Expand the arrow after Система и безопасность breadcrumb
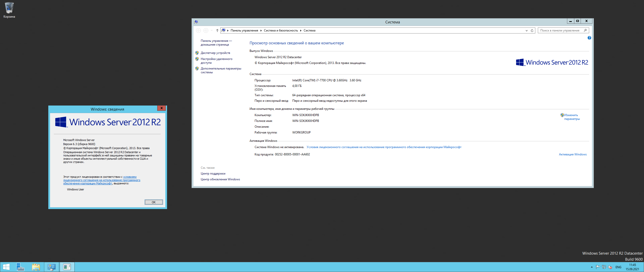Image resolution: width=644 pixels, height=272 pixels. [x=301, y=30]
